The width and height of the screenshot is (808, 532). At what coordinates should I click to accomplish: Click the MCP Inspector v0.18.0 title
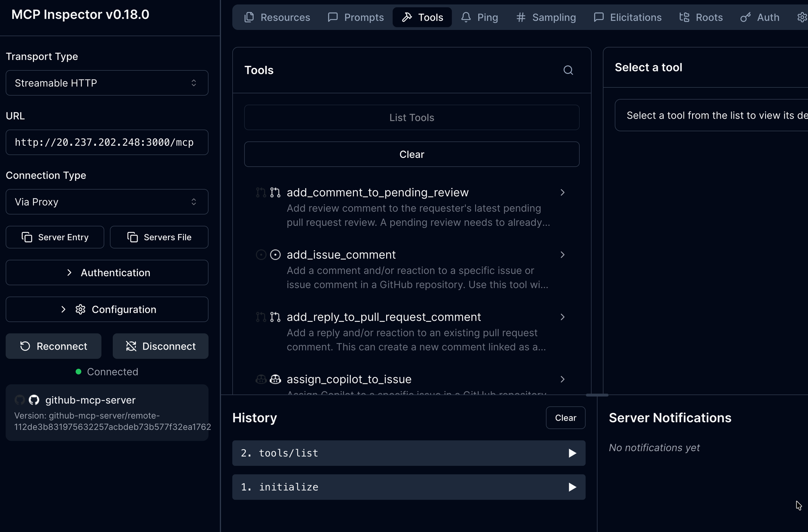(x=80, y=15)
